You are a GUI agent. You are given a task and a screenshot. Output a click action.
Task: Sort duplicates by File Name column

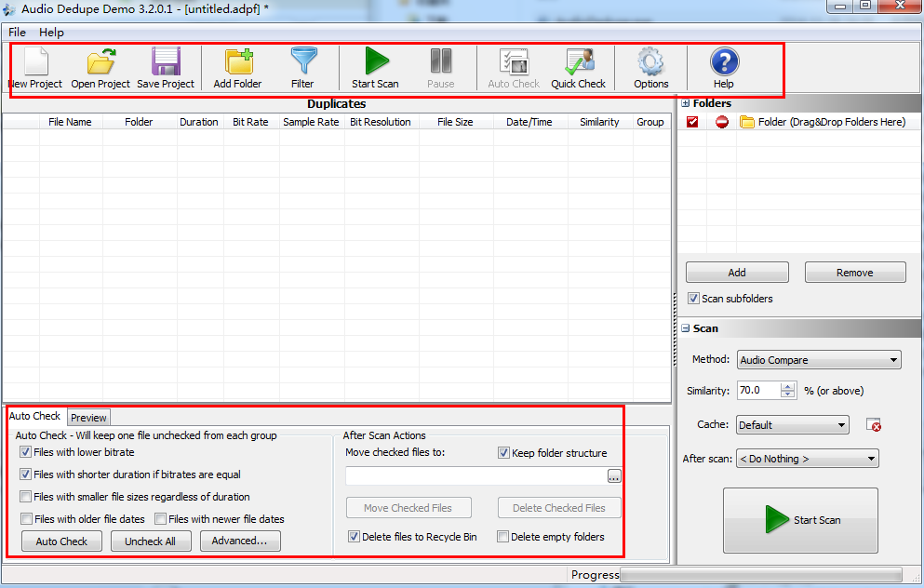pos(71,122)
